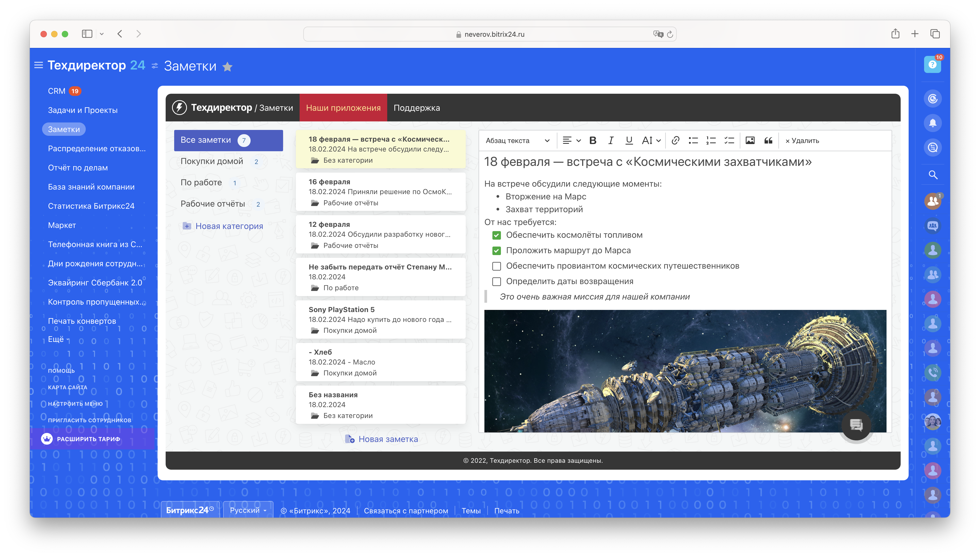
Task: Uncheck "Обеспечить космолёты топливом" checkbox
Action: click(x=496, y=235)
